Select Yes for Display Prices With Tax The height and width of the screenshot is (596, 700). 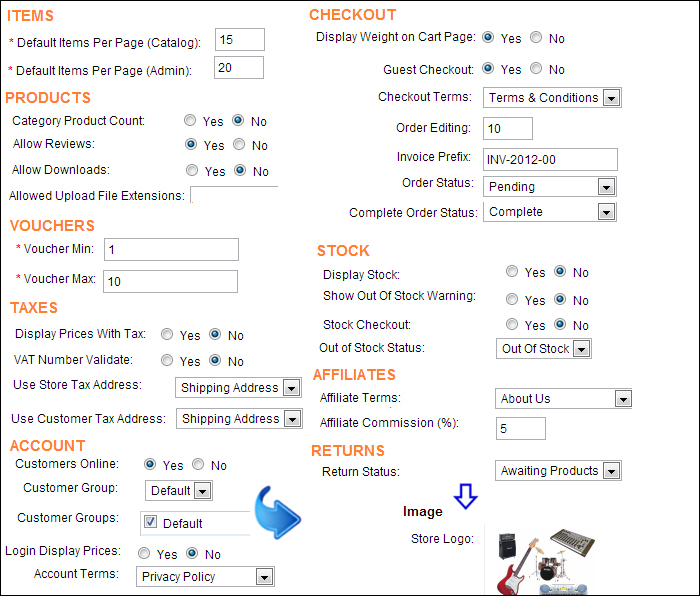pyautogui.click(x=167, y=336)
